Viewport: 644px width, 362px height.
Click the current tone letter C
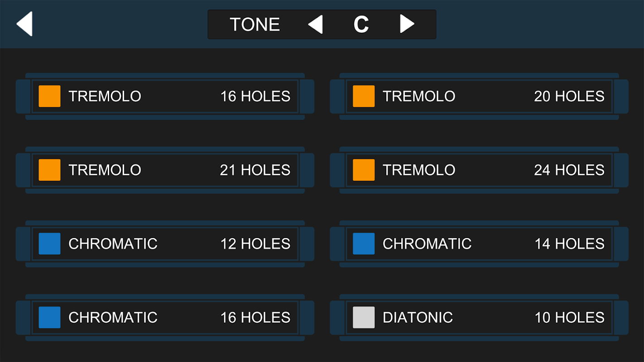pyautogui.click(x=361, y=24)
